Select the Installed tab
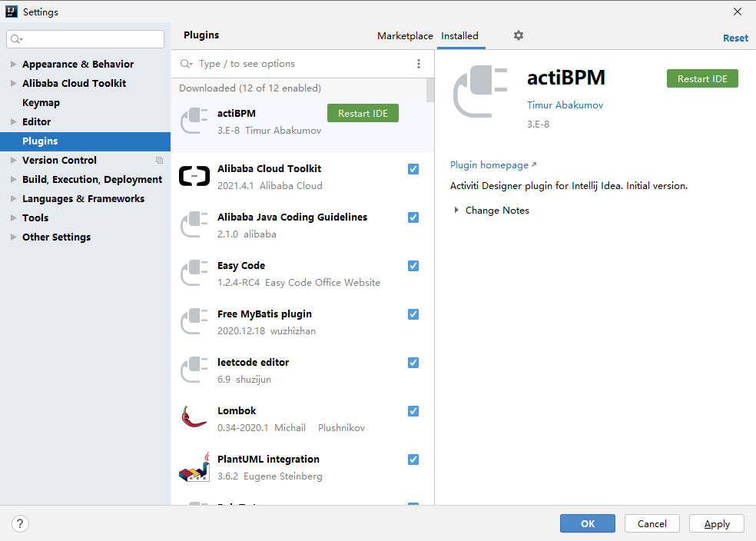The image size is (756, 541). (459, 35)
